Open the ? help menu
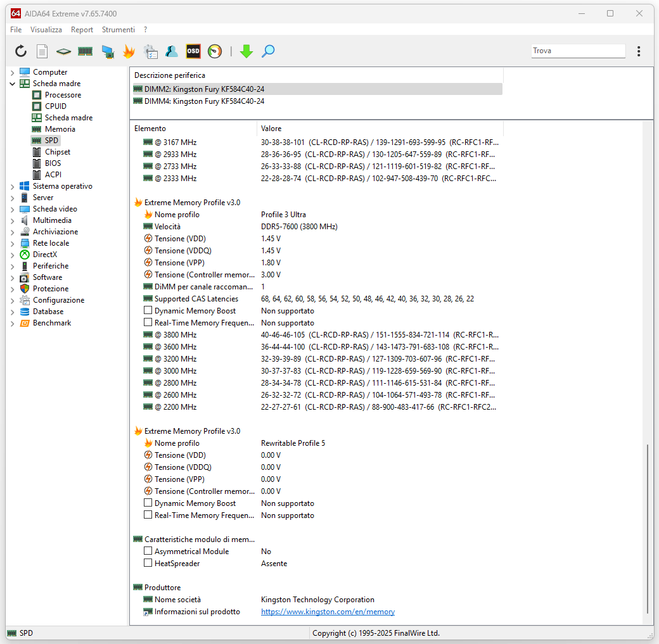 click(x=145, y=29)
